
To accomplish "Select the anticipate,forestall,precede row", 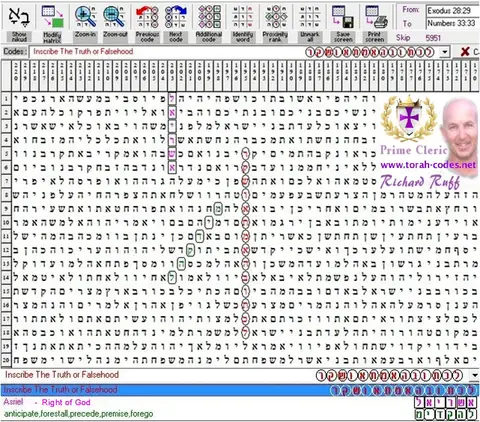I will pos(240,414).
